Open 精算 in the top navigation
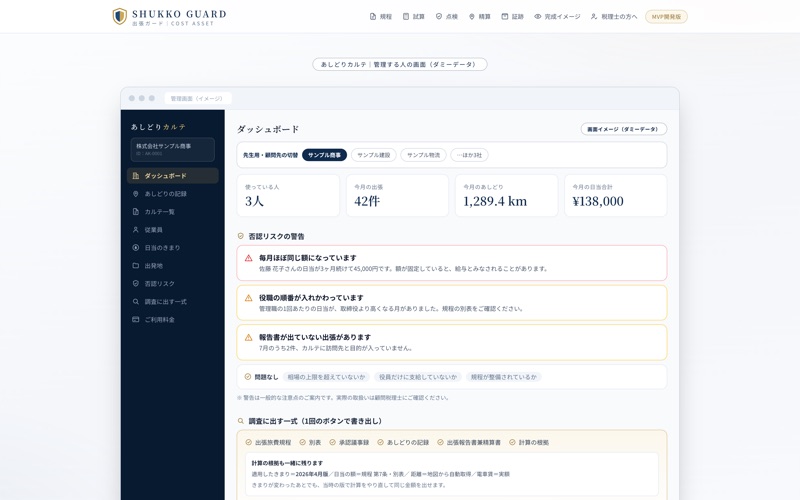Screen dimensions: 800x500 (x=480, y=17)
